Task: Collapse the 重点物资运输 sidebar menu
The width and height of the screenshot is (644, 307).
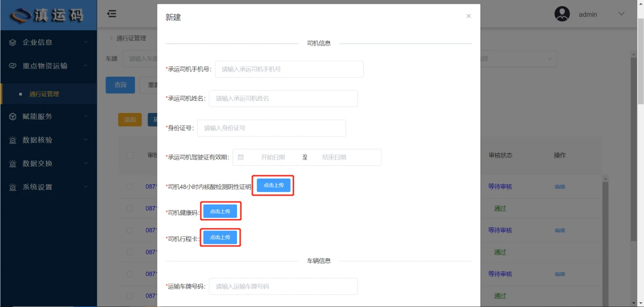Action: [49, 66]
